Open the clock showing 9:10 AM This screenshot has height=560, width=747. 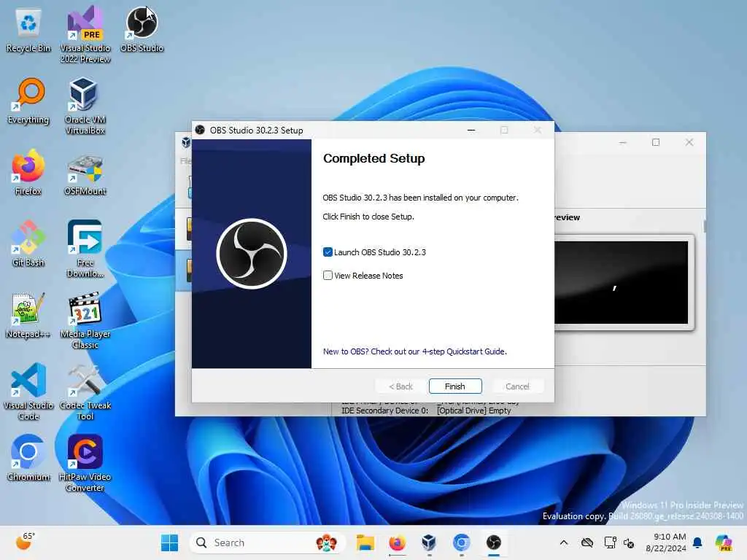click(x=665, y=542)
